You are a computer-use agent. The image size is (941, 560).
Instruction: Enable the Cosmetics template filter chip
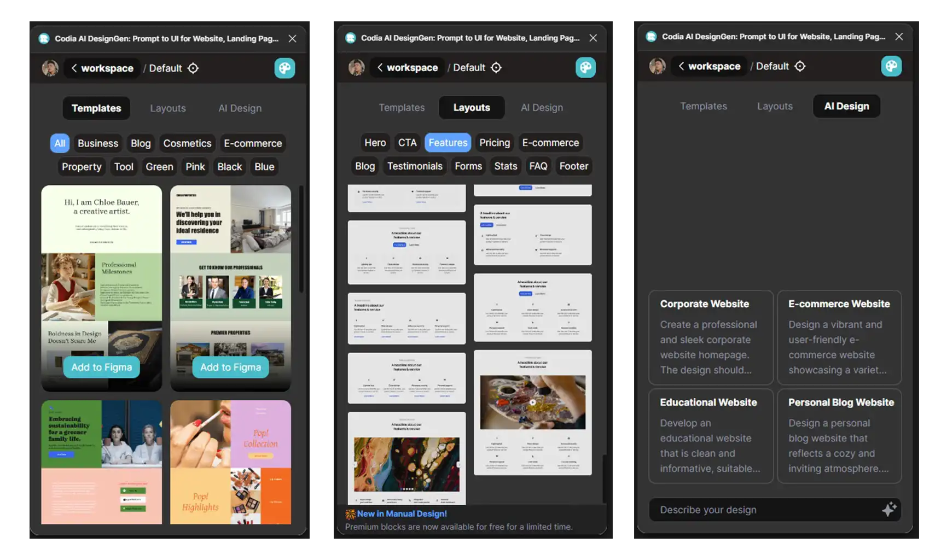[187, 143]
